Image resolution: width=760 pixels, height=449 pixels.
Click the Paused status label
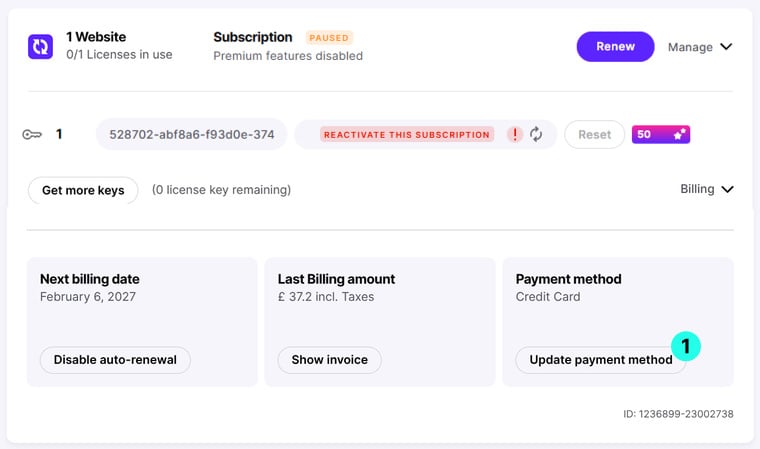tap(329, 38)
